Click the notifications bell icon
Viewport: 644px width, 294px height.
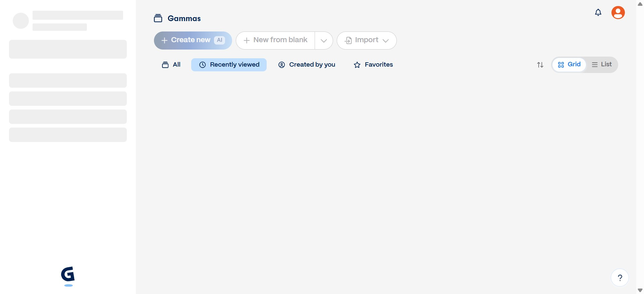tap(598, 13)
